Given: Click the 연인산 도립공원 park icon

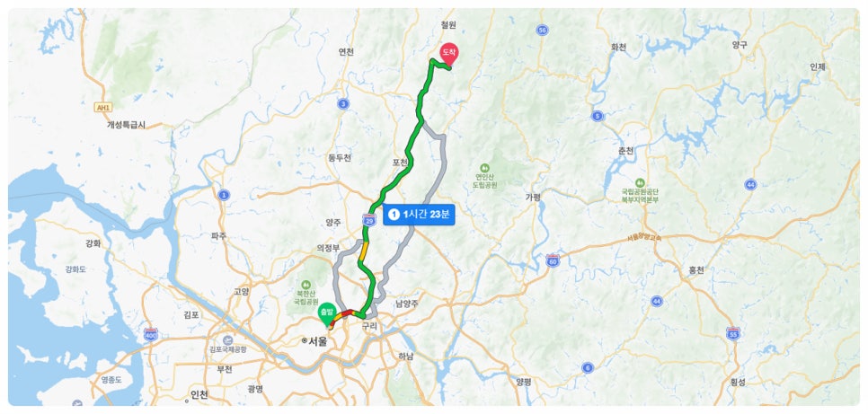Looking at the screenshot, I should point(485,167).
